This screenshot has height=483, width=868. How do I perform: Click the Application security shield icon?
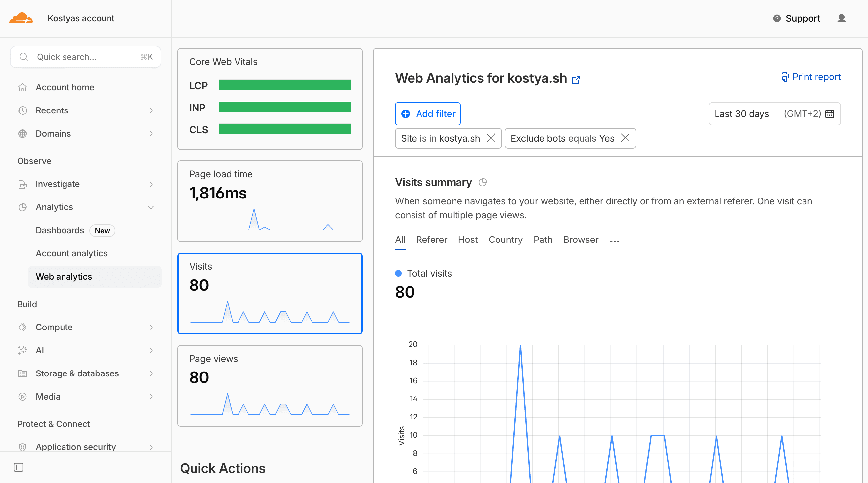coord(22,447)
